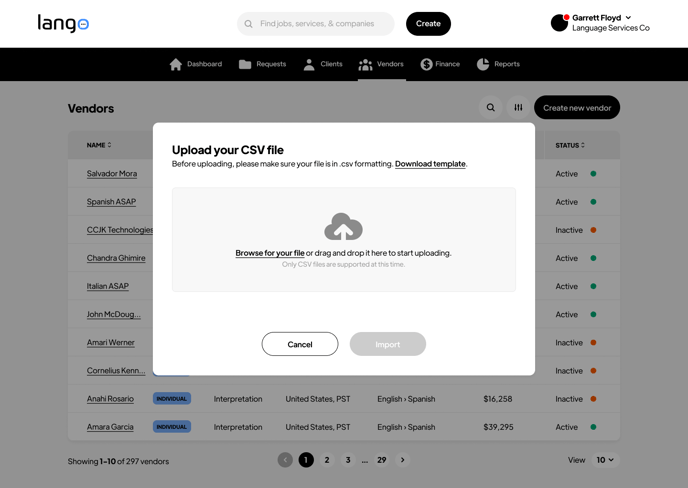688x488 pixels.
Task: Open the Reports tab
Action: [498, 64]
